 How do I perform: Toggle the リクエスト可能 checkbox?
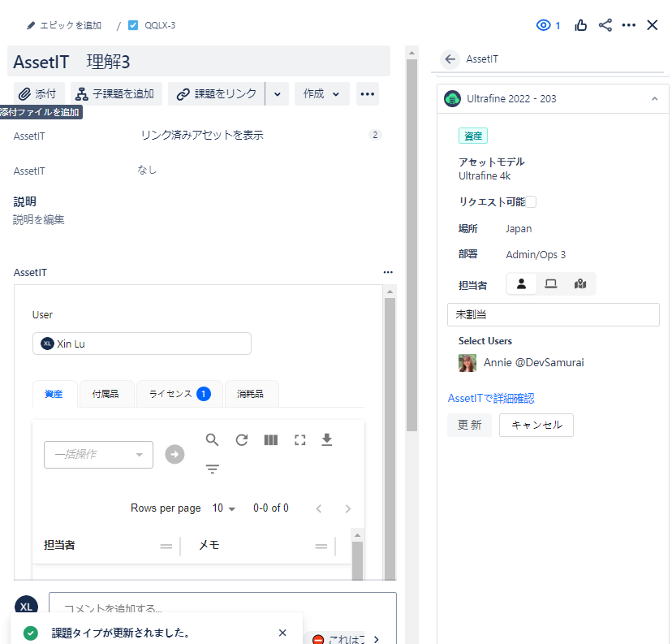(x=531, y=201)
